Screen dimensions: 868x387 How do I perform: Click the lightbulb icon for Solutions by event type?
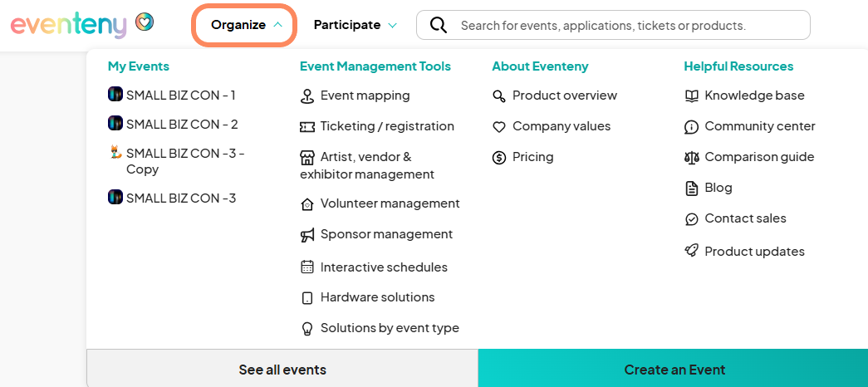(x=306, y=328)
